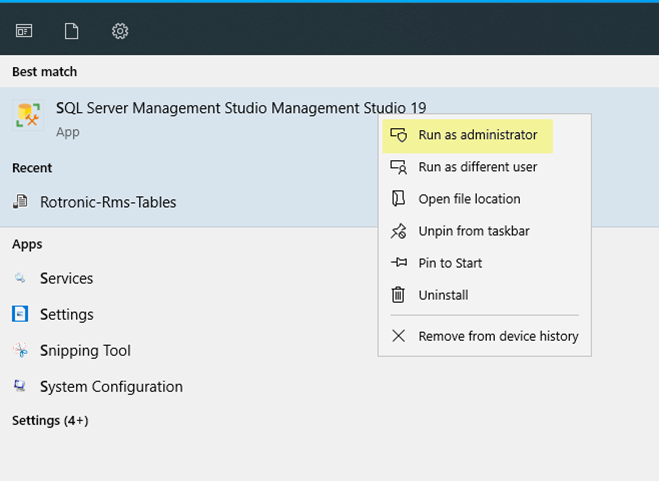The width and height of the screenshot is (659, 481).
Task: Select Unpin from taskbar
Action: tap(485, 231)
